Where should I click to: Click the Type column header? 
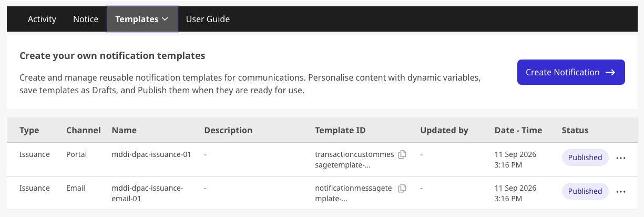point(29,130)
